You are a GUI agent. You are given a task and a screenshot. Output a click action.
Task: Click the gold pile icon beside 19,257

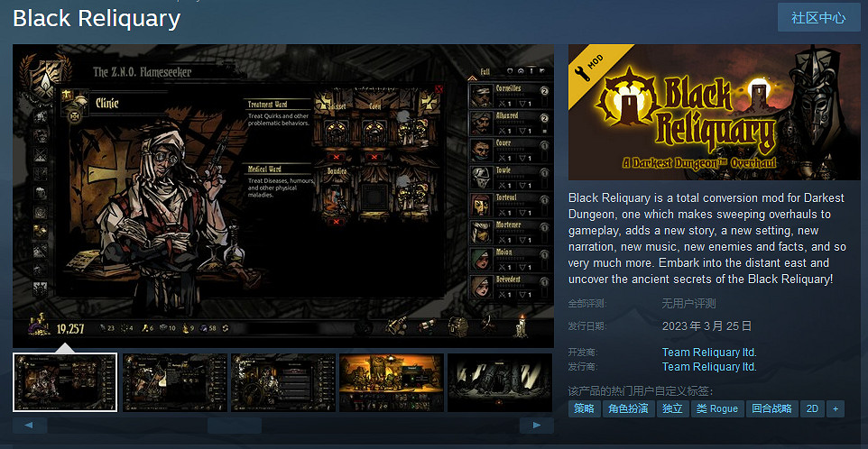pos(39,326)
